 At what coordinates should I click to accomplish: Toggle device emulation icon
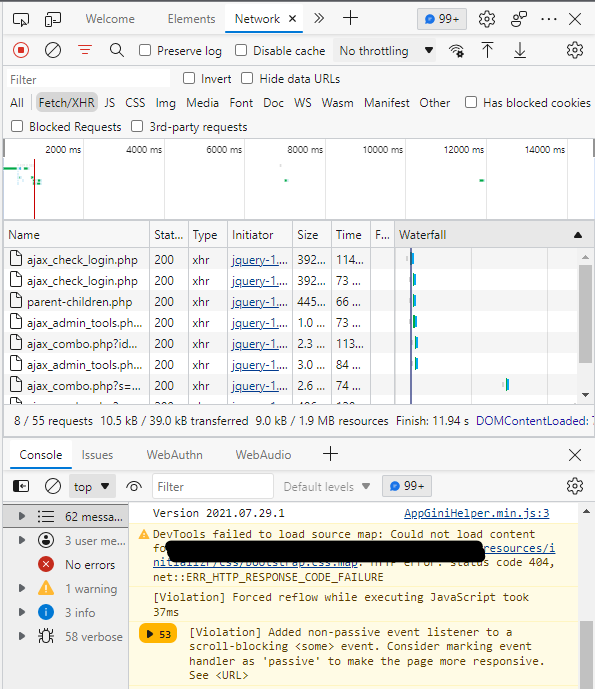pos(53,19)
